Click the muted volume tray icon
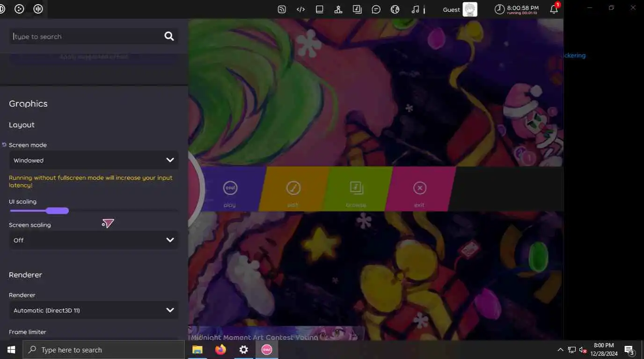This screenshot has height=359, width=644. click(x=583, y=350)
